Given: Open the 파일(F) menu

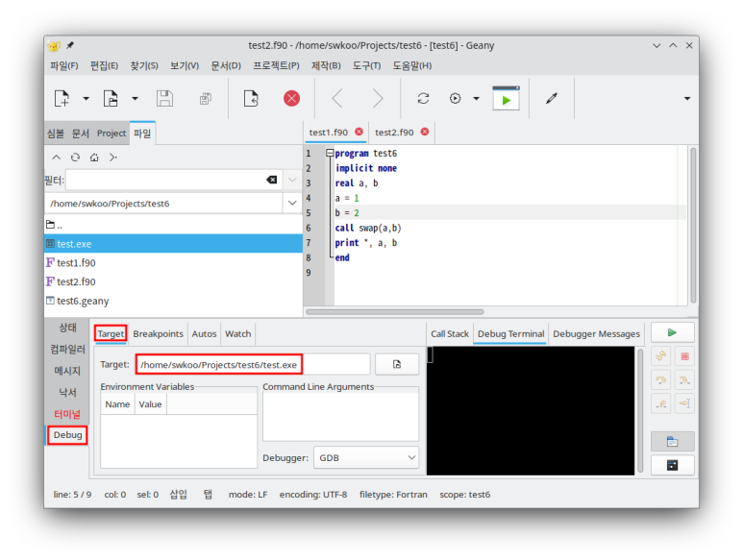Looking at the screenshot, I should tap(64, 66).
